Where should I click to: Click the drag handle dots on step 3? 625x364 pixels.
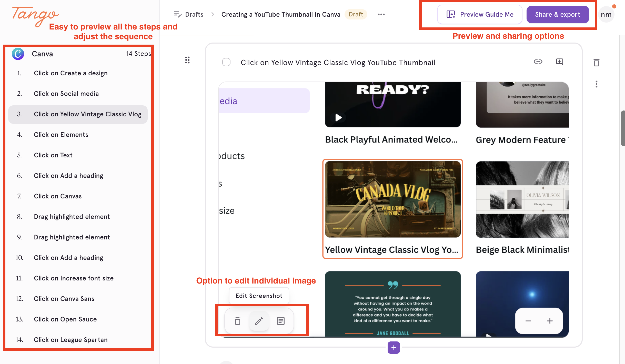pyautogui.click(x=187, y=60)
